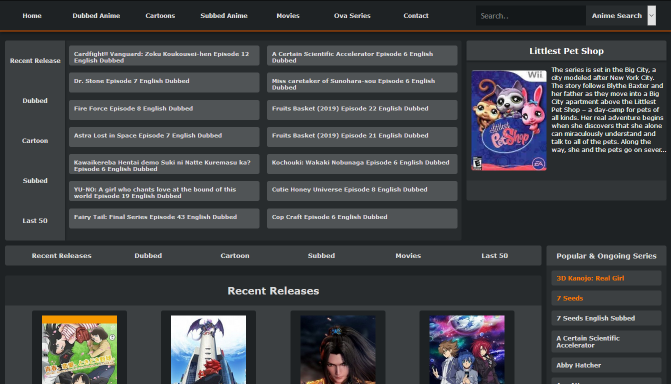Screen dimensions: 671x384
Task: Select the Last 50 side tab
Action: pyautogui.click(x=35, y=221)
